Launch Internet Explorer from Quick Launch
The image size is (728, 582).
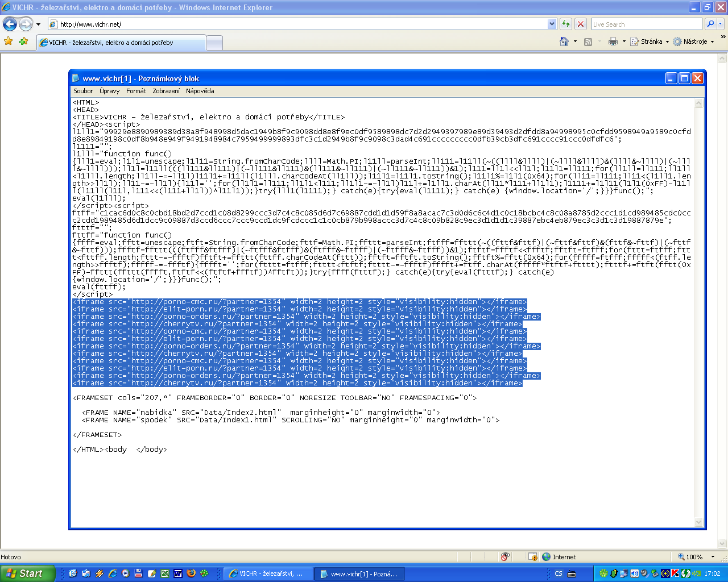point(113,573)
